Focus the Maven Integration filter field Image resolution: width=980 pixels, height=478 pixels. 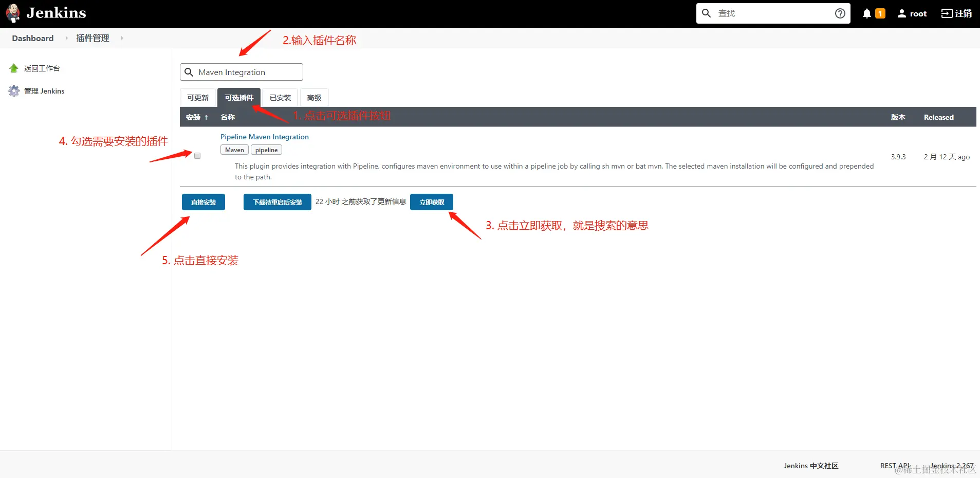click(x=242, y=72)
